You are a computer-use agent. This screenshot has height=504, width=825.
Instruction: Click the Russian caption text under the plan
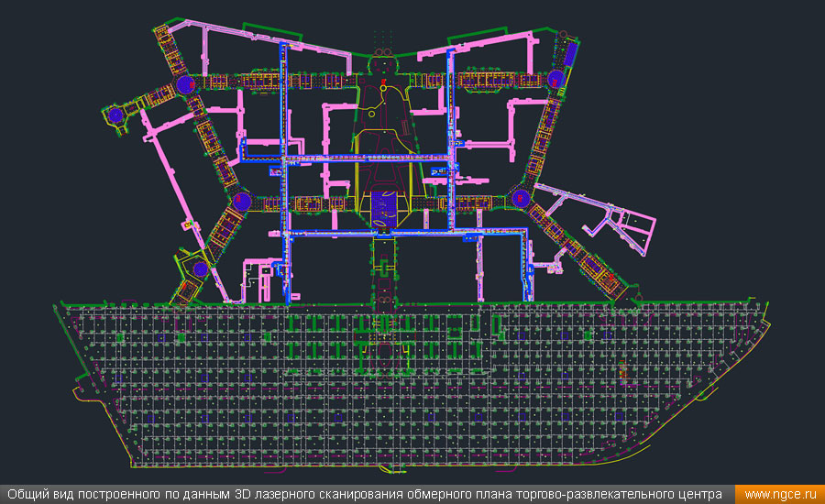[365, 495]
